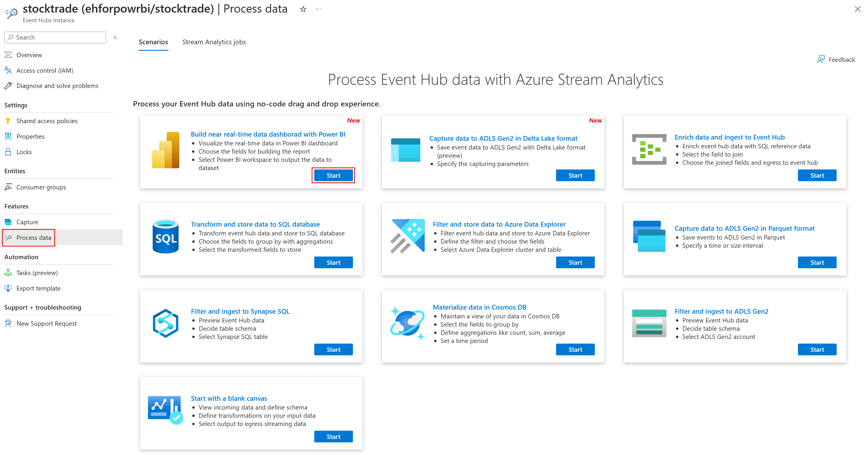The image size is (868, 455).
Task: Select the Scenarios tab
Action: 153,42
